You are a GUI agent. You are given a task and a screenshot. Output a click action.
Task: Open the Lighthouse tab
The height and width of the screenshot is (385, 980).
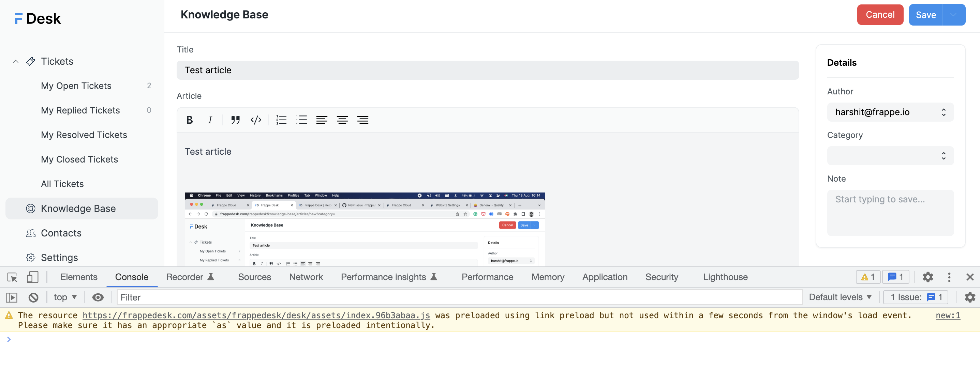(725, 277)
